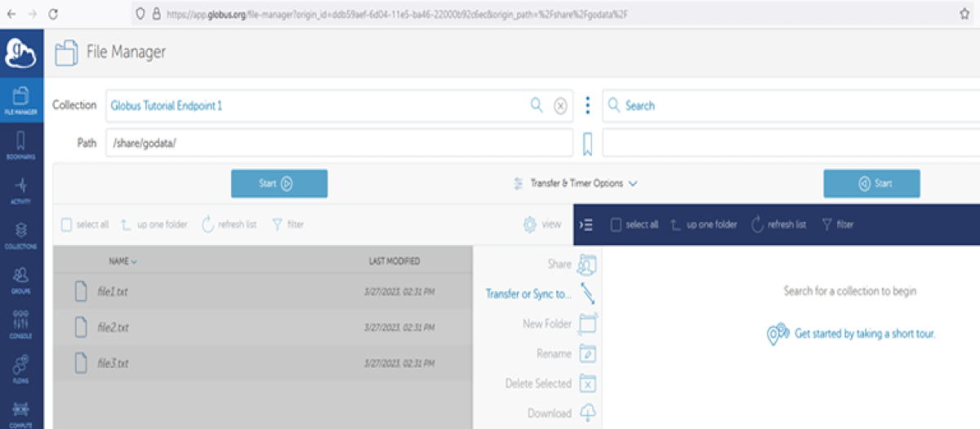Clear the Globus Tutorial Endpoint 1 collection
This screenshot has width=980, height=429.
click(560, 105)
